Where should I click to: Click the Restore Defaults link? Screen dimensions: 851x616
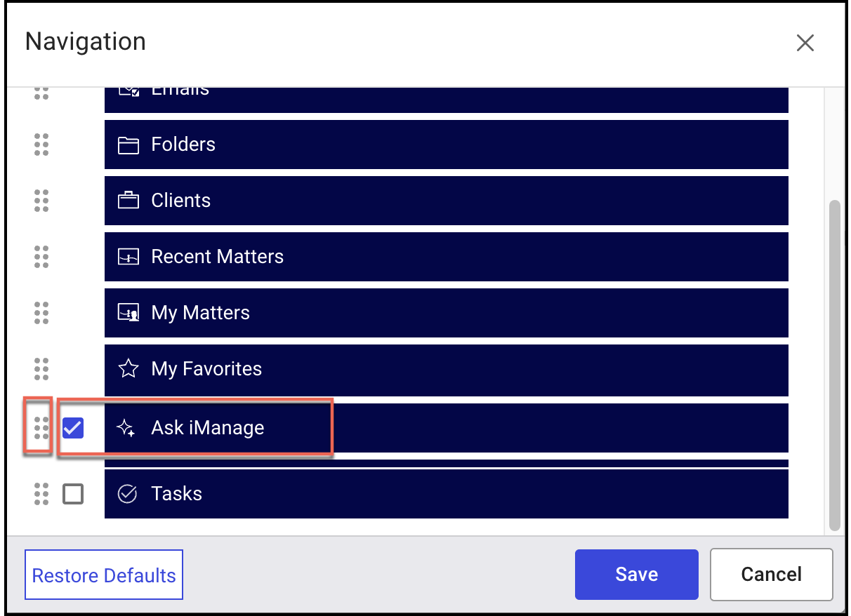(x=103, y=575)
